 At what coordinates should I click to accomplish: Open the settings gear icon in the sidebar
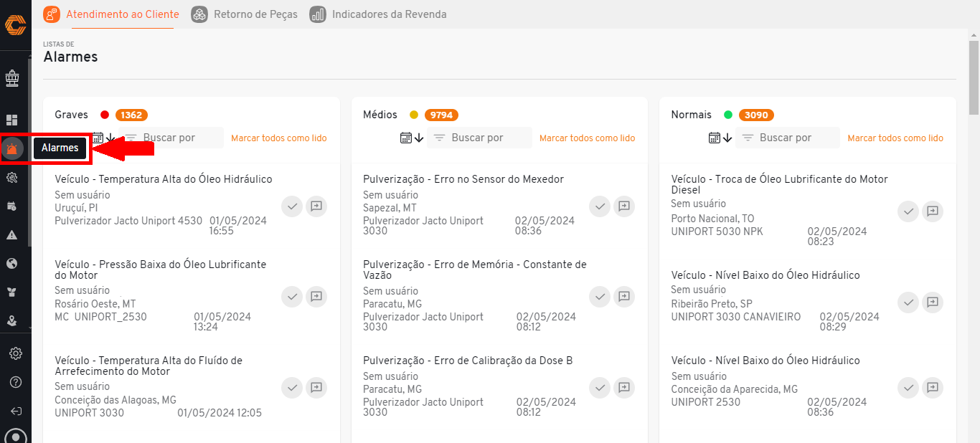click(16, 353)
